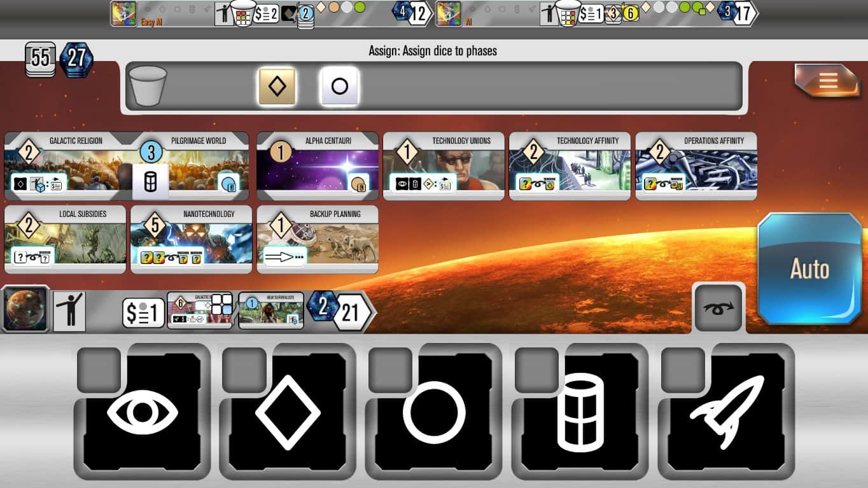Viewport: 868px width, 488px height.
Task: Open the Nanotechnology tile
Action: click(x=191, y=239)
